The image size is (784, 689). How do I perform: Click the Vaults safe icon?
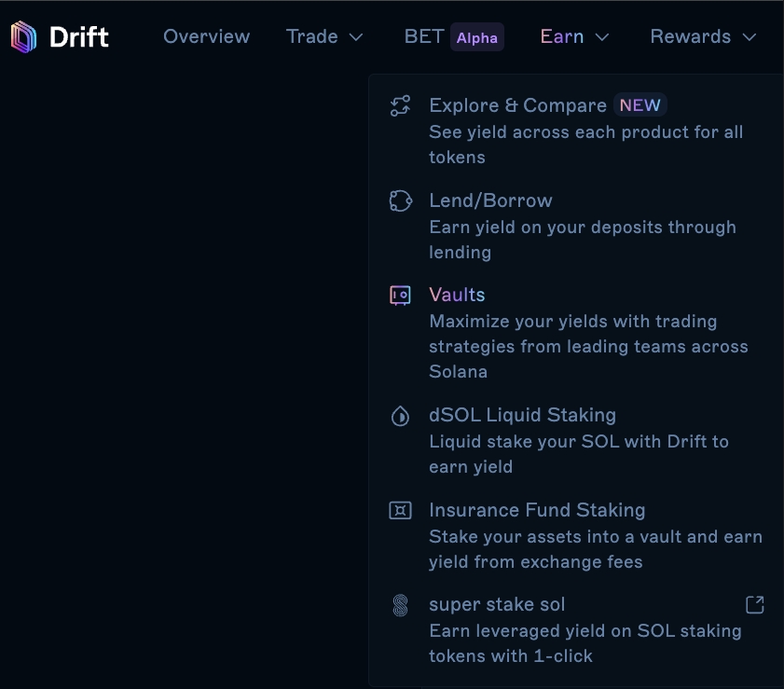coord(400,296)
